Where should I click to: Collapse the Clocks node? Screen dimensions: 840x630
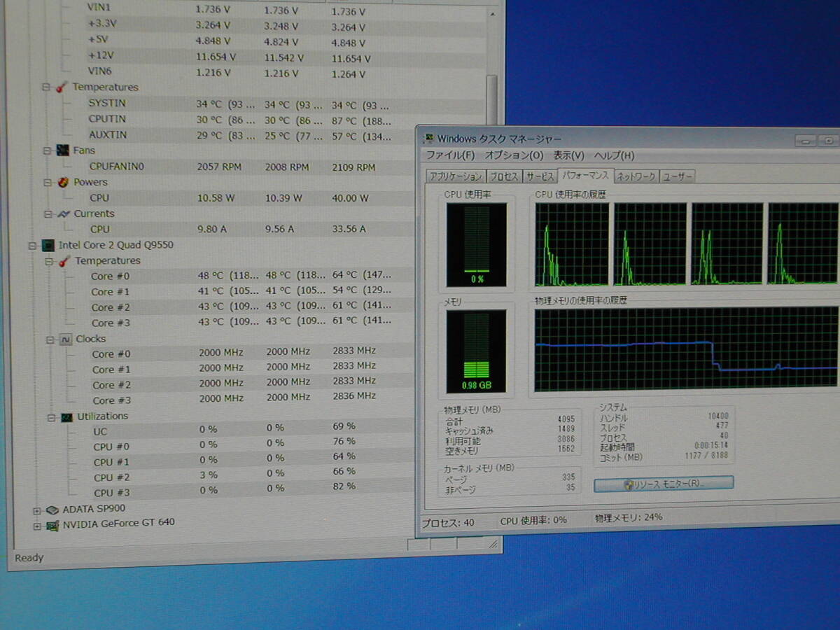coord(50,339)
